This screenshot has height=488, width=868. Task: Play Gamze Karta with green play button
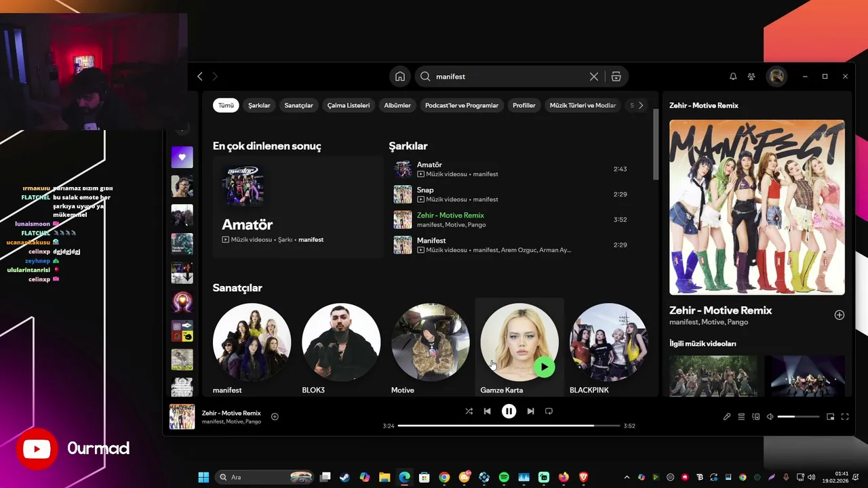click(x=544, y=367)
